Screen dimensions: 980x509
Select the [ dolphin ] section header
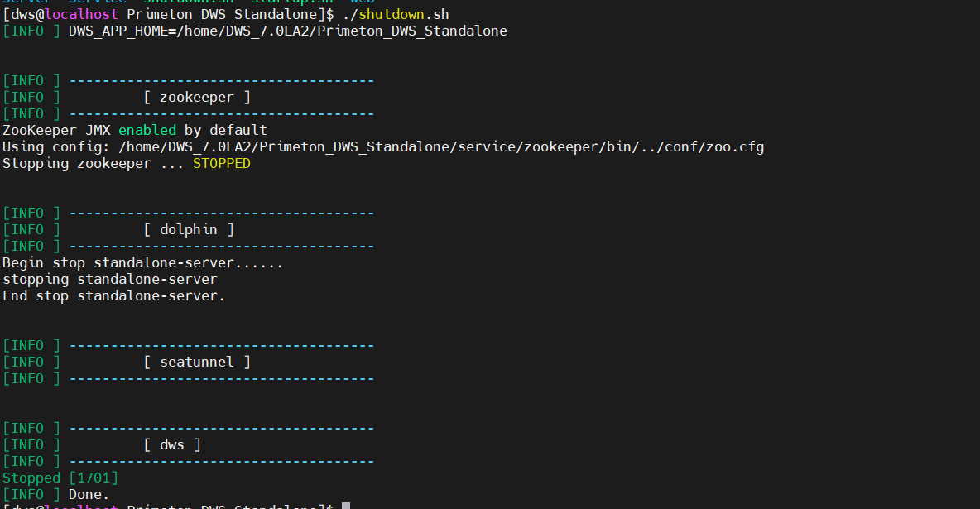tap(189, 230)
